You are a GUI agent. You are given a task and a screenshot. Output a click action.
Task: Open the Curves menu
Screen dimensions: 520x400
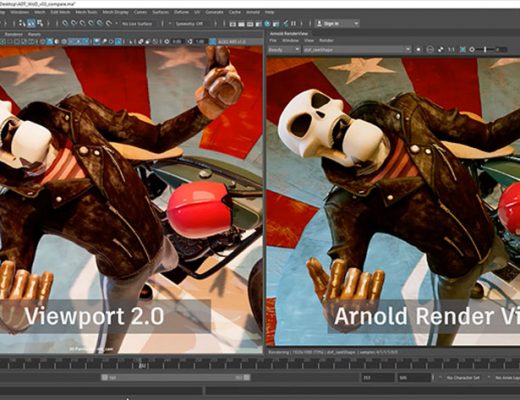[x=140, y=12]
